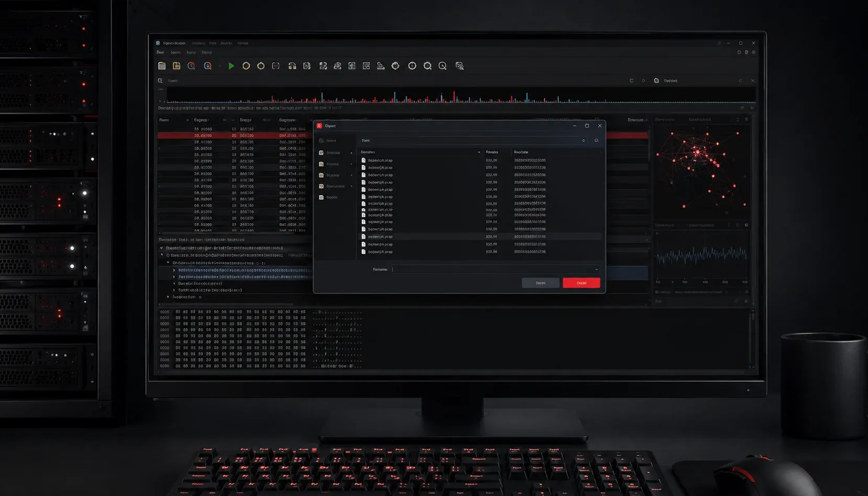The width and height of the screenshot is (868, 496).
Task: Expand the first dialog sidebar folder arrow
Action: [352, 153]
